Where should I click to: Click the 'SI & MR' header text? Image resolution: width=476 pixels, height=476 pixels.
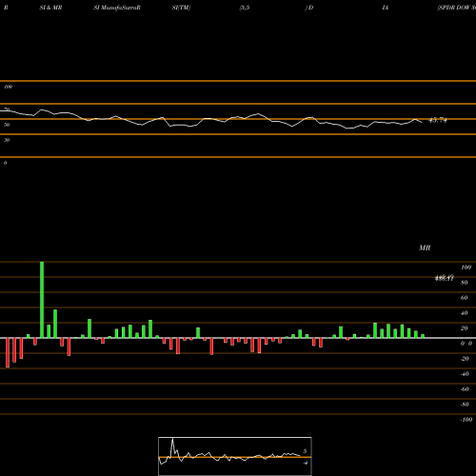tap(50, 8)
